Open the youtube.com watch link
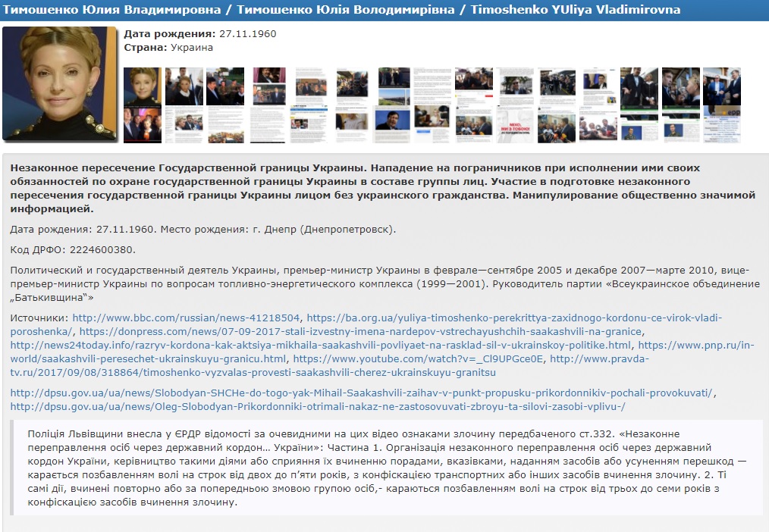This screenshot has height=532, width=769. (418, 358)
